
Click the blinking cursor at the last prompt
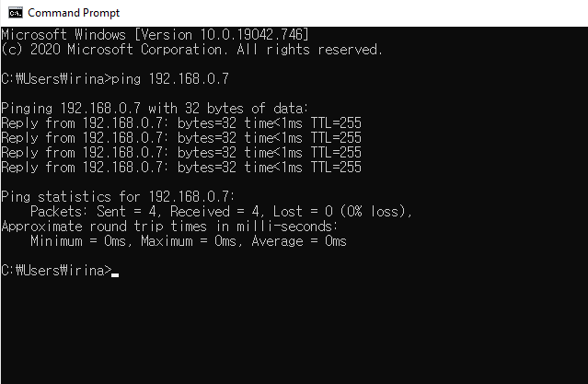coord(115,275)
